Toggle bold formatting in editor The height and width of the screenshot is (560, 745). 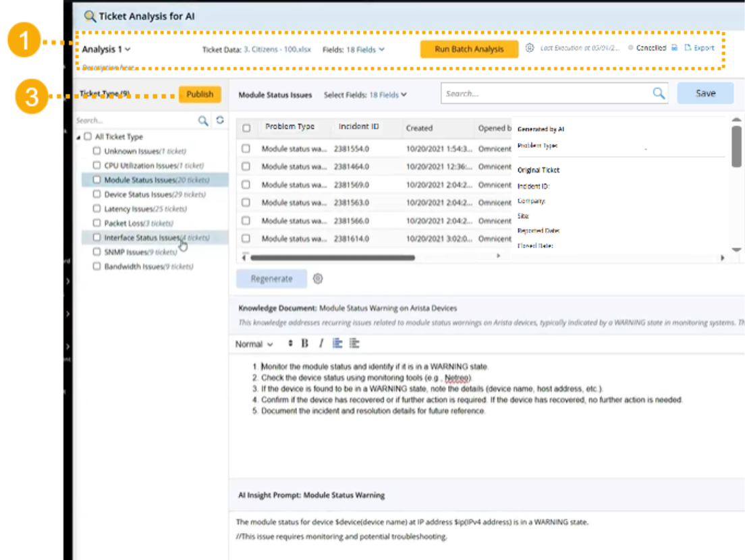[304, 343]
